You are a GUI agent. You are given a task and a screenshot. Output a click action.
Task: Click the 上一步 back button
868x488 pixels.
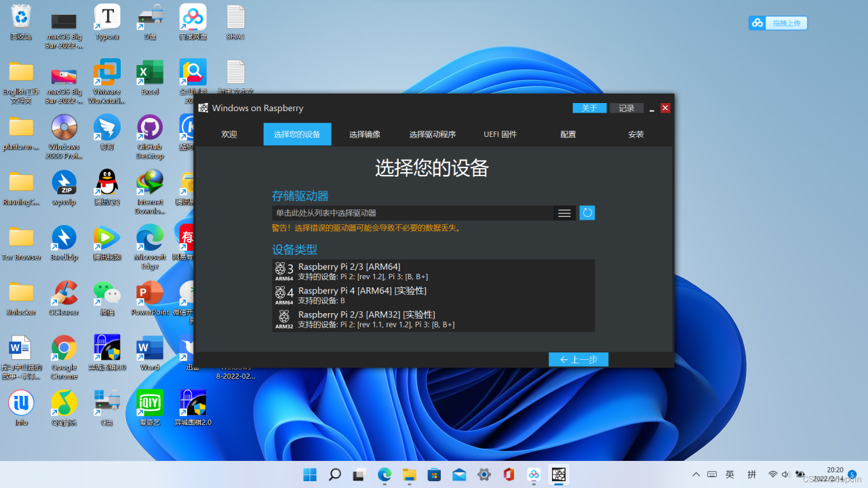coord(578,359)
